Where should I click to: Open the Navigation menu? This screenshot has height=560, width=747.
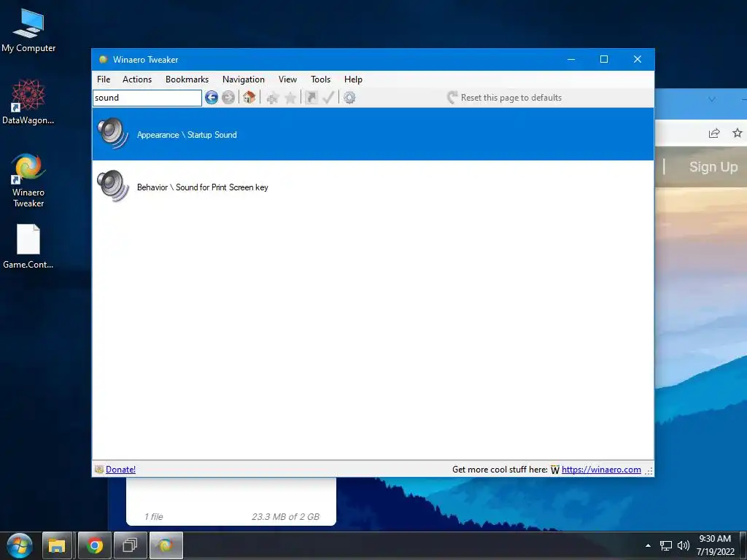click(244, 79)
